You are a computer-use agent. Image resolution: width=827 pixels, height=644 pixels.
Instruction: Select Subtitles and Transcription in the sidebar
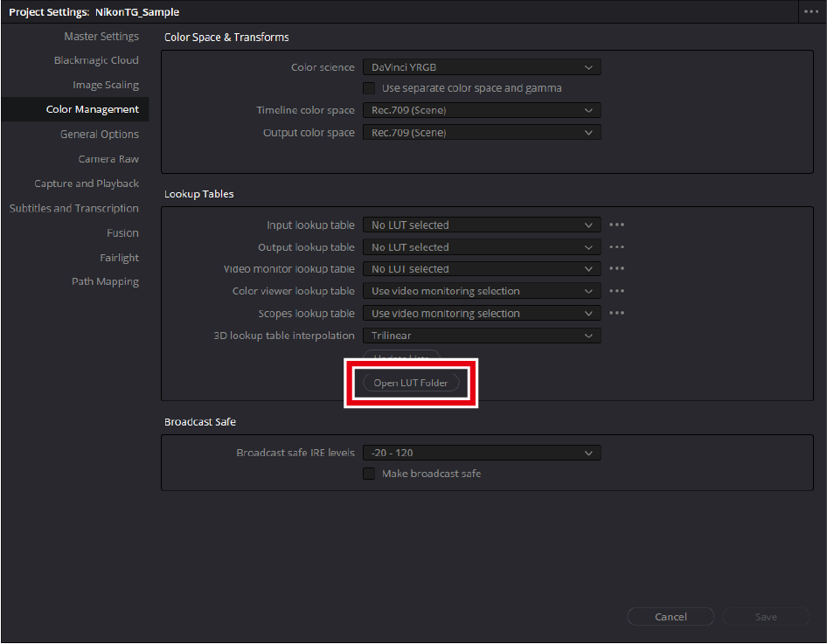click(74, 208)
